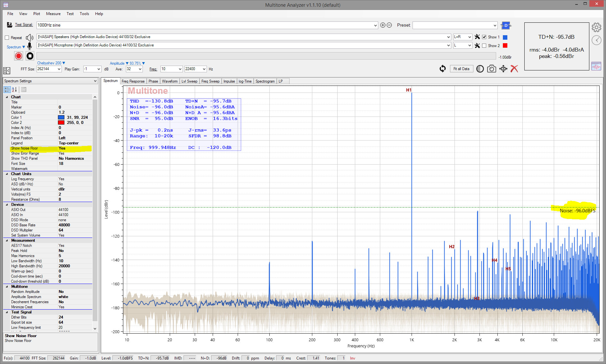
Task: Enable the Show 2 checkbox
Action: 484,46
